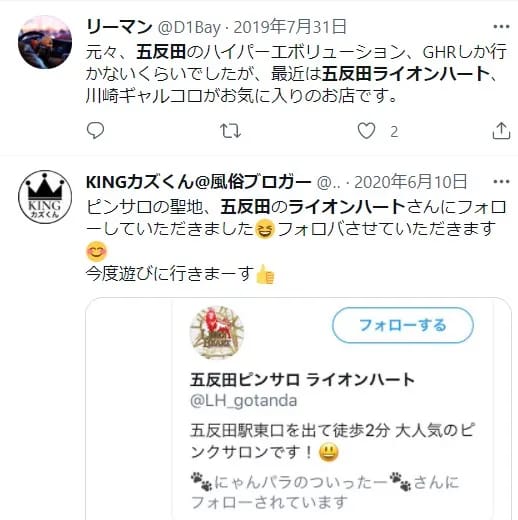Image resolution: width=518 pixels, height=520 pixels.
Task: Open the @D1Bay handle link
Action: tap(189, 27)
